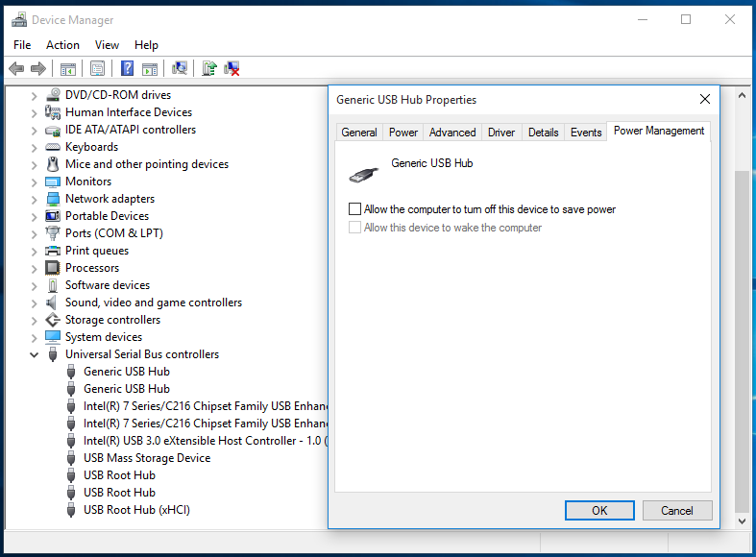Screen dimensions: 756x557
Task: Select the IDE ATA/ATAPI controllers label
Action: [131, 130]
